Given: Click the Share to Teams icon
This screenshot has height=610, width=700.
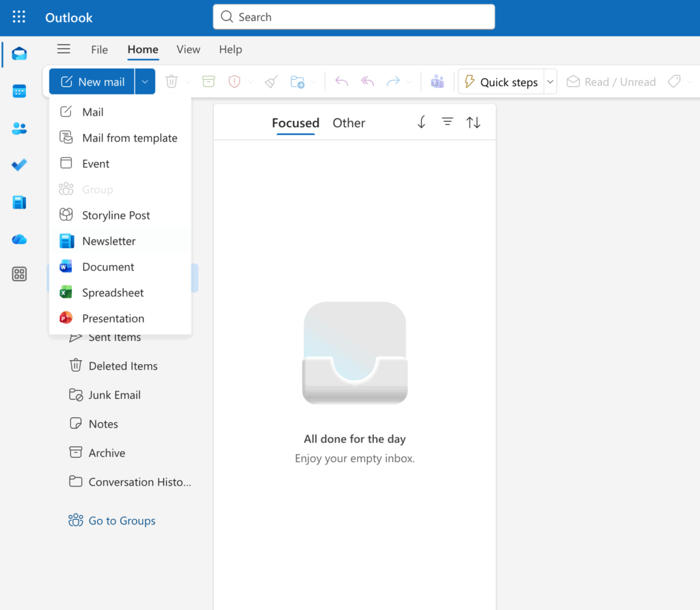Looking at the screenshot, I should click(x=437, y=81).
